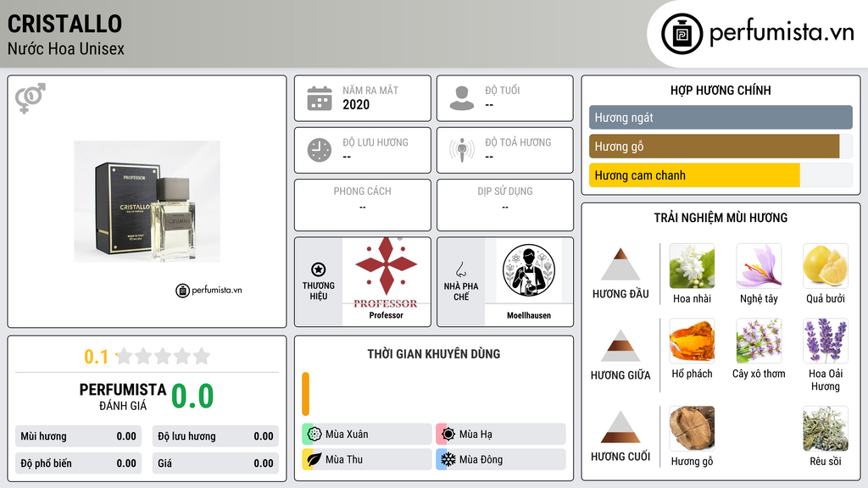Click the clock icon beside Độ lưu hương
Image resolution: width=868 pixels, height=488 pixels.
[x=320, y=150]
